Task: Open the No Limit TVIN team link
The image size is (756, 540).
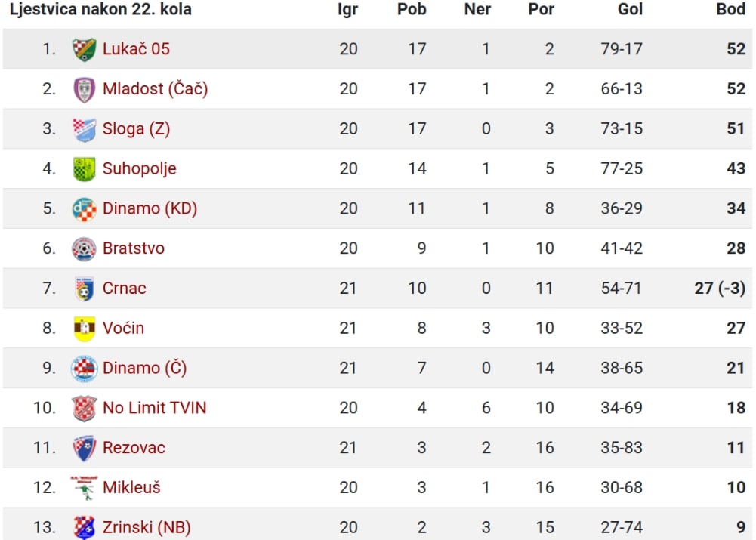Action: click(x=154, y=408)
